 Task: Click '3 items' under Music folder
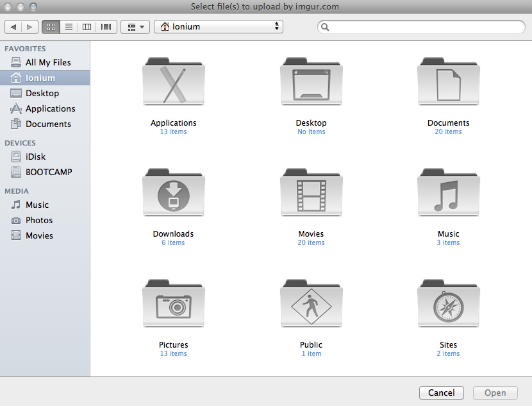point(448,242)
